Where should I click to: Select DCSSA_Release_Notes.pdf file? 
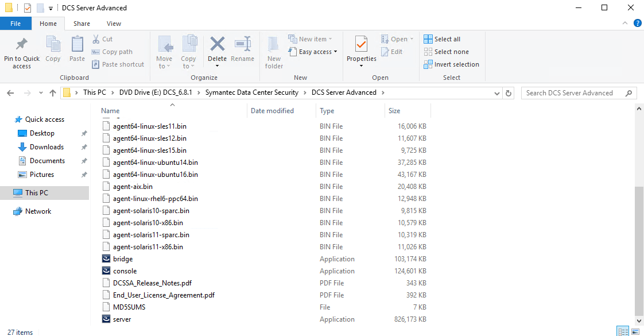coord(152,283)
